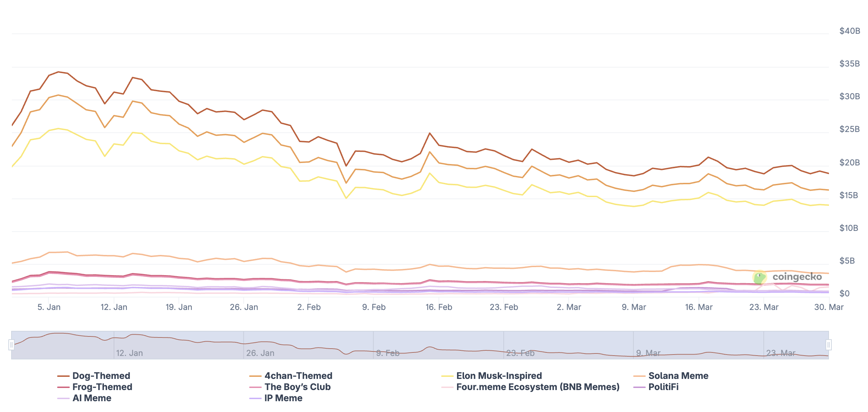Toggle the Dog-Themed series in legend
Image resolution: width=868 pixels, height=412 pixels.
(101, 376)
